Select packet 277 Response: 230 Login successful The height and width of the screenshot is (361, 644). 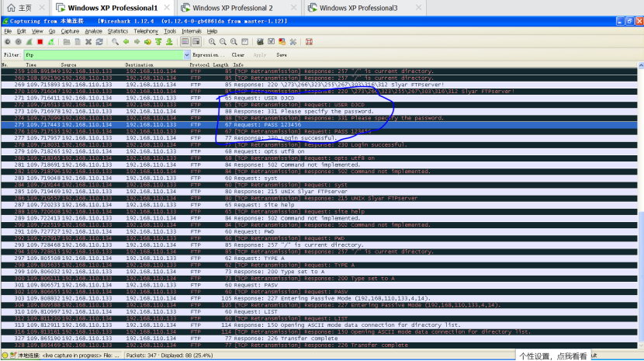click(319, 138)
